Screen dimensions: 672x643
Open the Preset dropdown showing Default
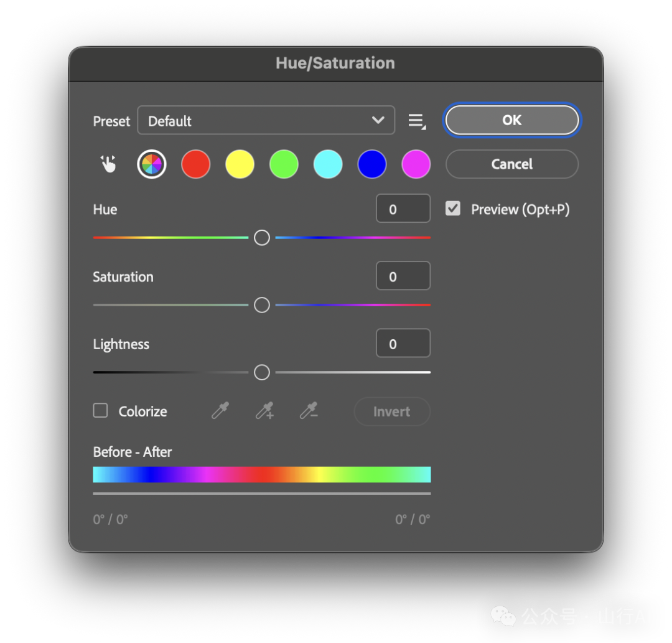tap(266, 121)
